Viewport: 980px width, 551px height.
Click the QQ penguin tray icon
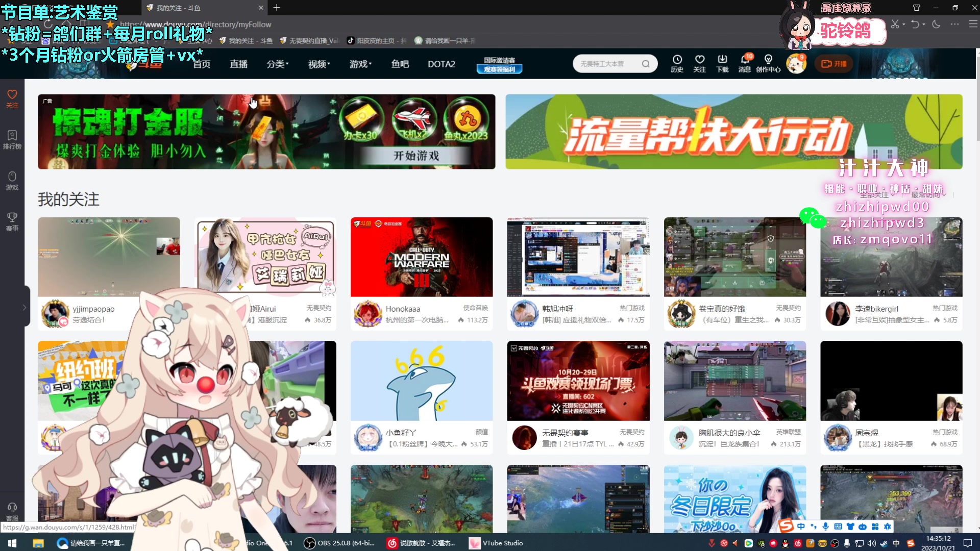click(x=785, y=543)
